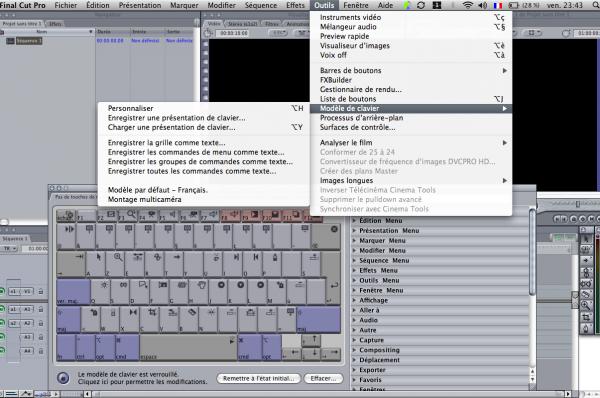Open the Fichier menu in menu bar
Viewport: 600px width, 398px height.
click(65, 5)
